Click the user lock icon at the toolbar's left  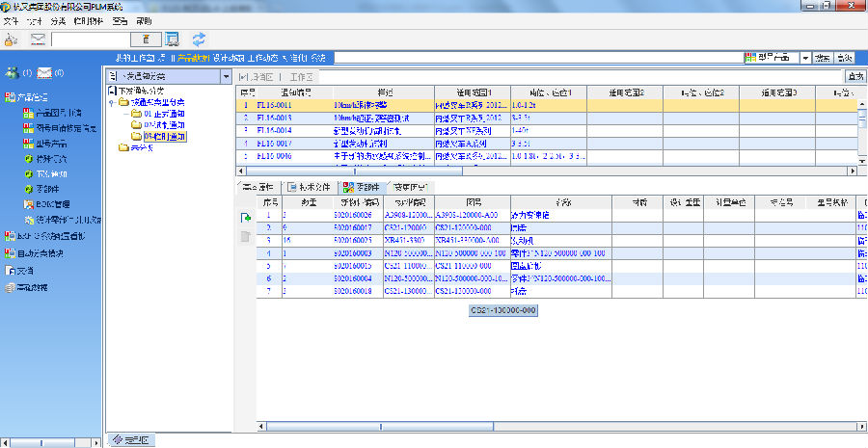point(11,40)
